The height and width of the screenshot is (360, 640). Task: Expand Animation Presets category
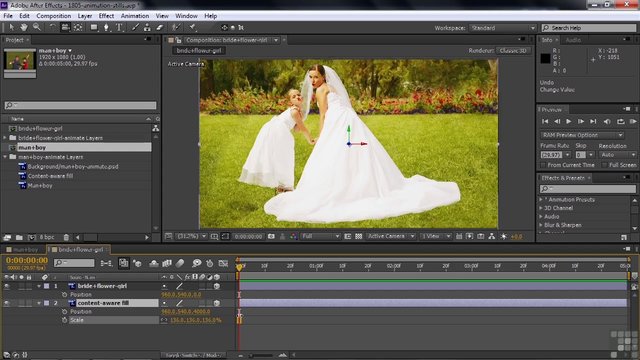pyautogui.click(x=541, y=200)
